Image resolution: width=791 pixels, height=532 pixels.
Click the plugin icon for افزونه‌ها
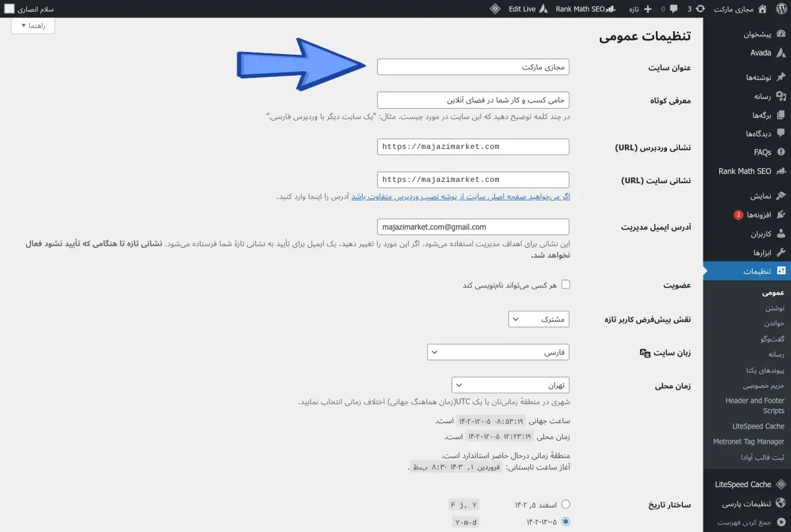click(x=781, y=215)
